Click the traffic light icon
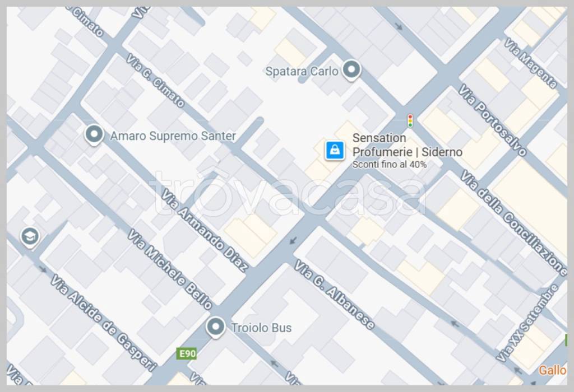This screenshot has width=574, height=392. (410, 121)
